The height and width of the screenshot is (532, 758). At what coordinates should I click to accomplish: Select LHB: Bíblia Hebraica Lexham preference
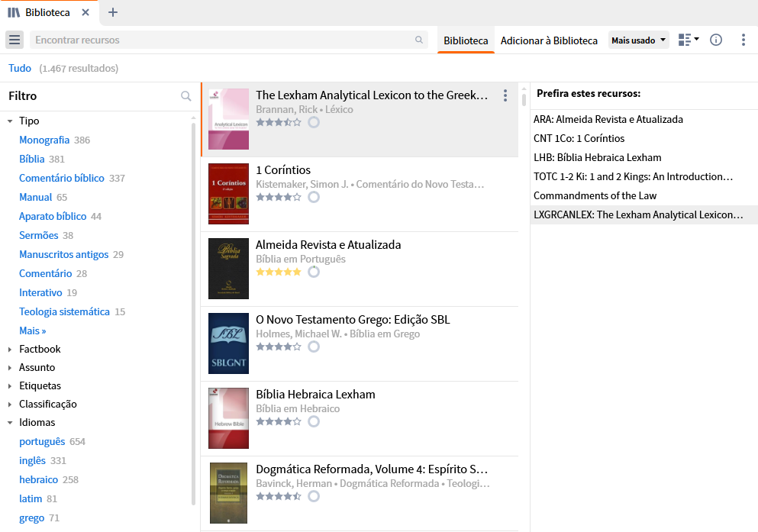tap(644, 157)
